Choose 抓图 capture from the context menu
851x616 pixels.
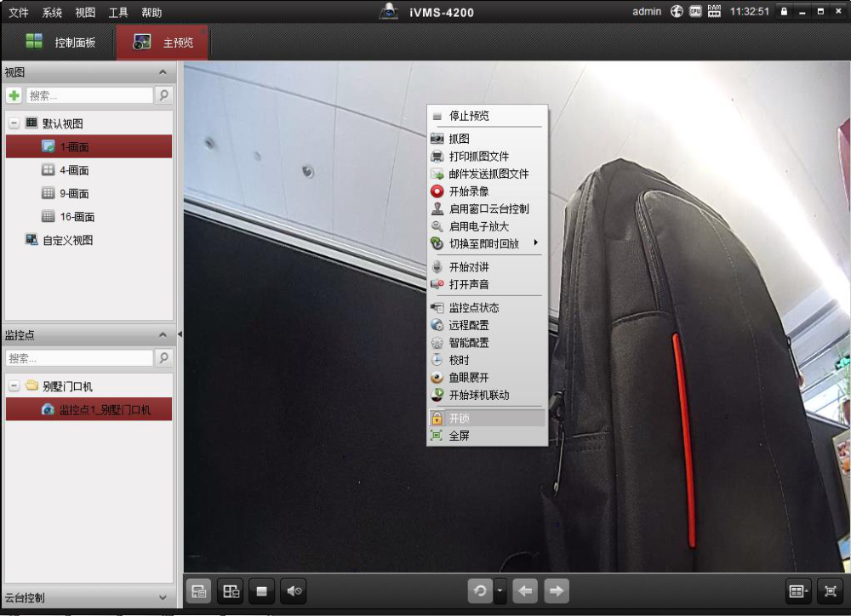487,139
